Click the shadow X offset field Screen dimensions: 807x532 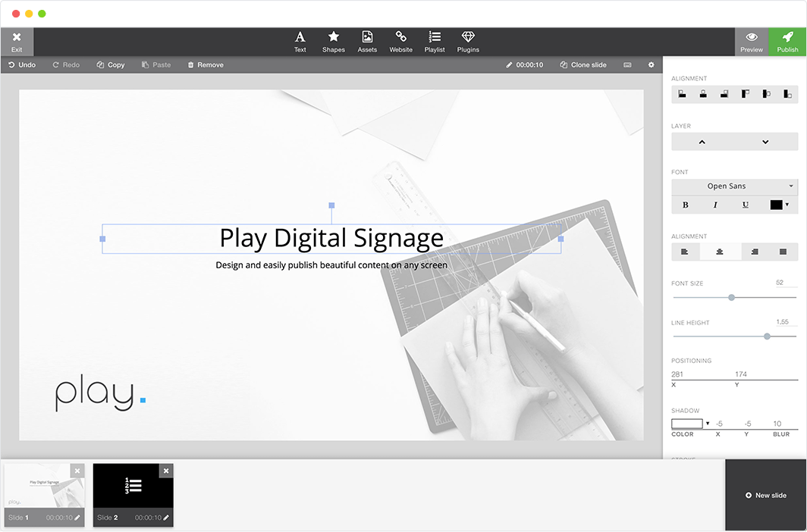coord(720,424)
